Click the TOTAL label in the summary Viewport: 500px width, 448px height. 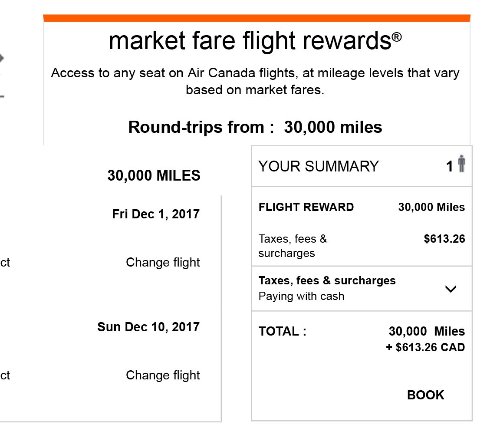click(282, 332)
